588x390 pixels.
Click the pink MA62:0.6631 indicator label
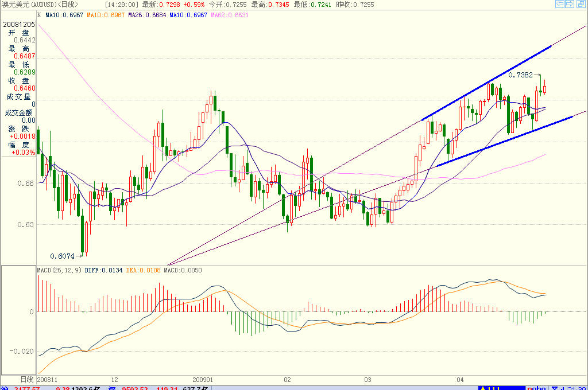pos(230,15)
